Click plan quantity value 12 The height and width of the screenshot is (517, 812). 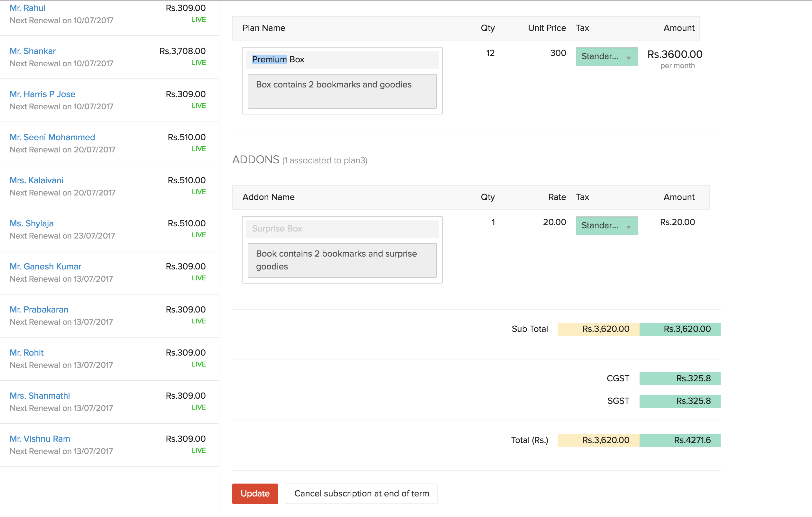pos(490,53)
